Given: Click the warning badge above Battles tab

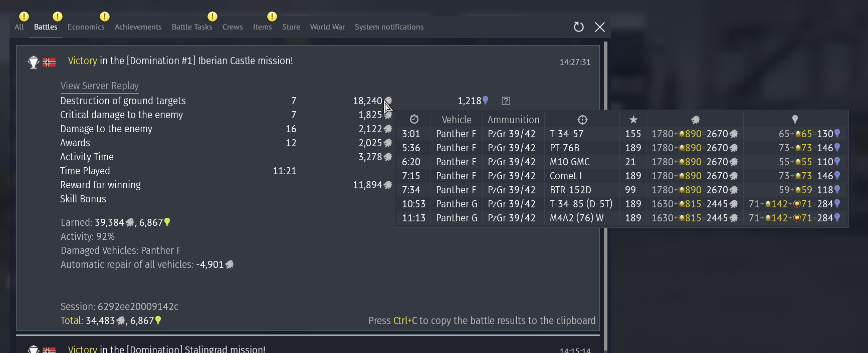Looking at the screenshot, I should [x=58, y=17].
